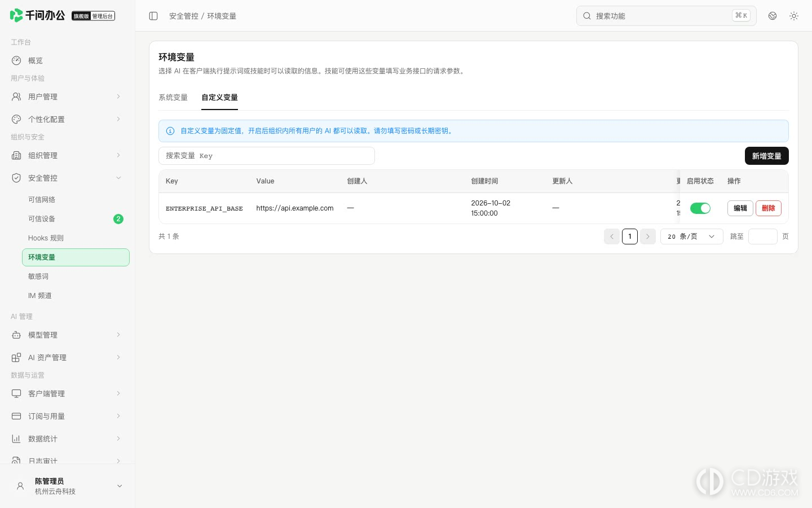Viewport: 812px width, 508px height.
Task: Click the 组织管理 building icon
Action: click(16, 155)
